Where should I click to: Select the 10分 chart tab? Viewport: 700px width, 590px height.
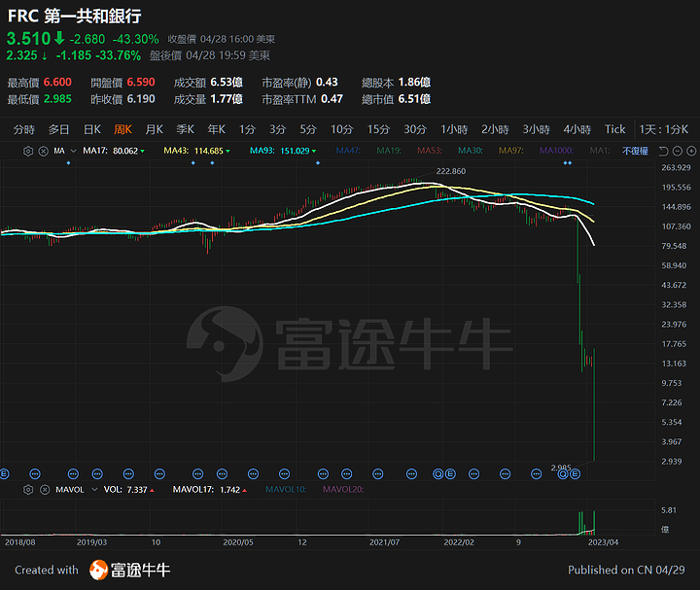coord(341,129)
